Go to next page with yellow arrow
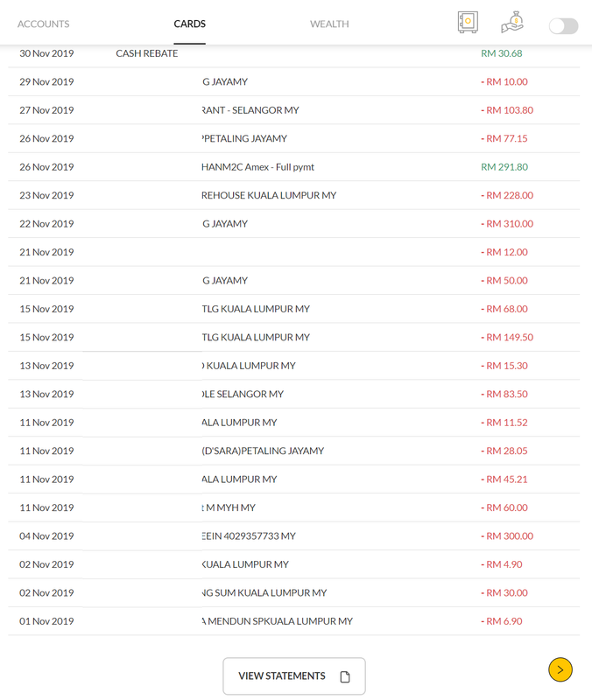592x700 pixels. tap(560, 669)
